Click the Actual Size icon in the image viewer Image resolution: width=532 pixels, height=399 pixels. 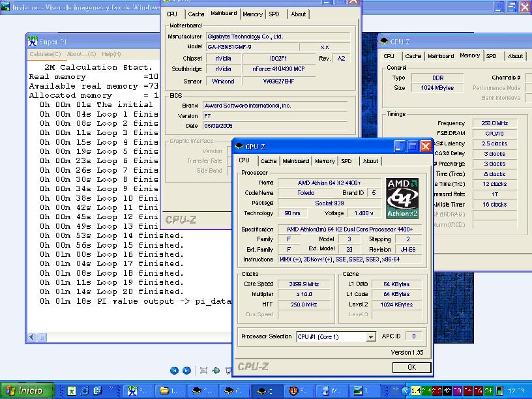(216, 370)
